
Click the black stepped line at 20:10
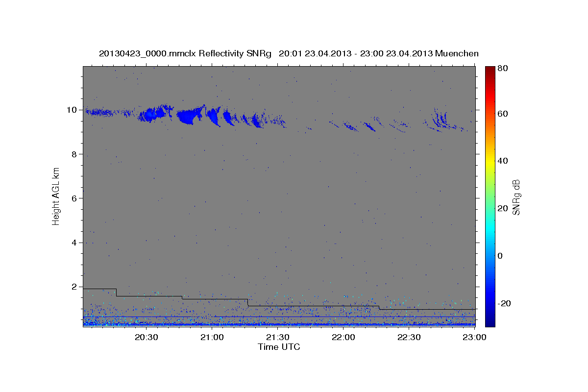99,289
